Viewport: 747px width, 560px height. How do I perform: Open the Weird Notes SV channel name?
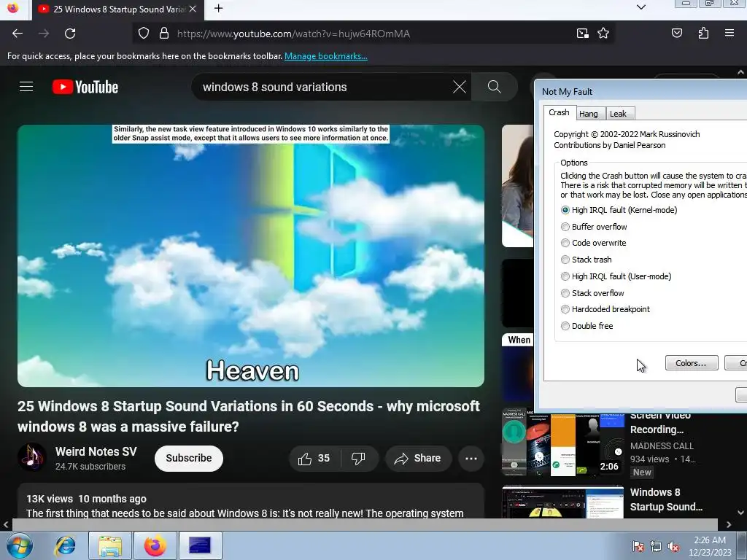click(x=96, y=451)
